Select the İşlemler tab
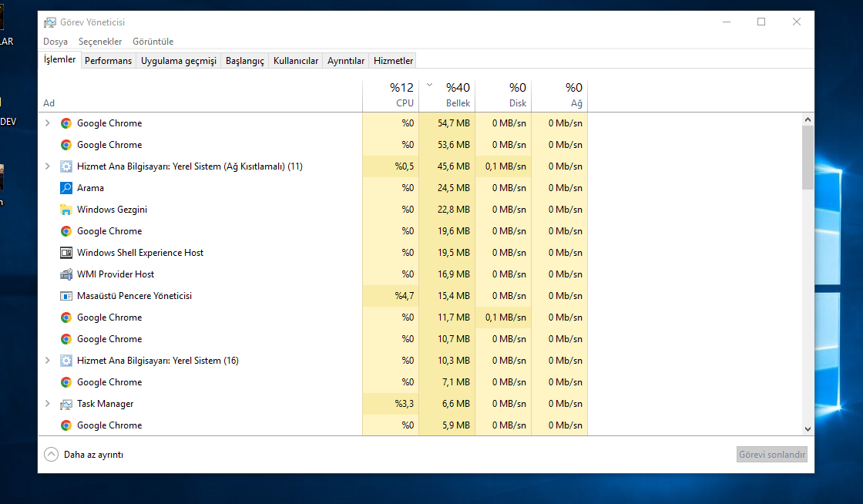Image resolution: width=863 pixels, height=504 pixels. [59, 59]
